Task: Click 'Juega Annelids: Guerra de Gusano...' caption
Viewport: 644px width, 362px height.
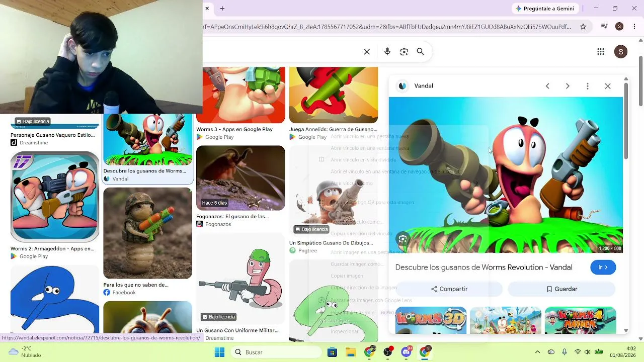Action: 333,130
